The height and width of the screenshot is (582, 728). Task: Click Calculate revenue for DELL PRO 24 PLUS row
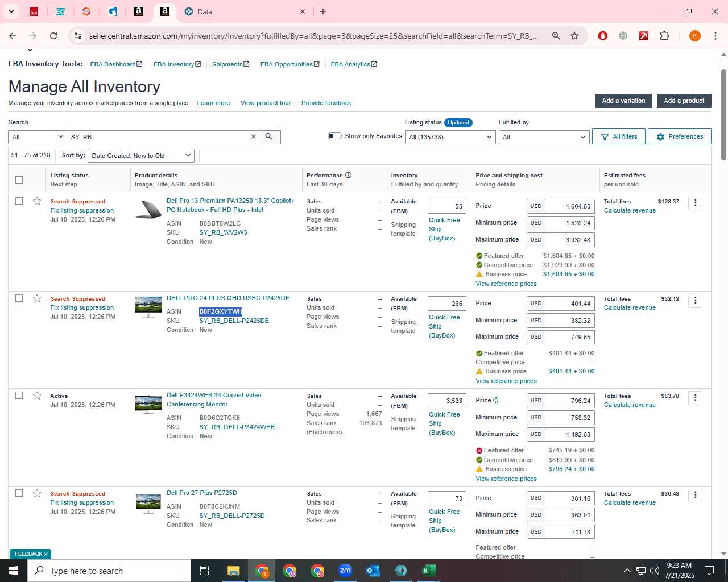click(x=630, y=307)
